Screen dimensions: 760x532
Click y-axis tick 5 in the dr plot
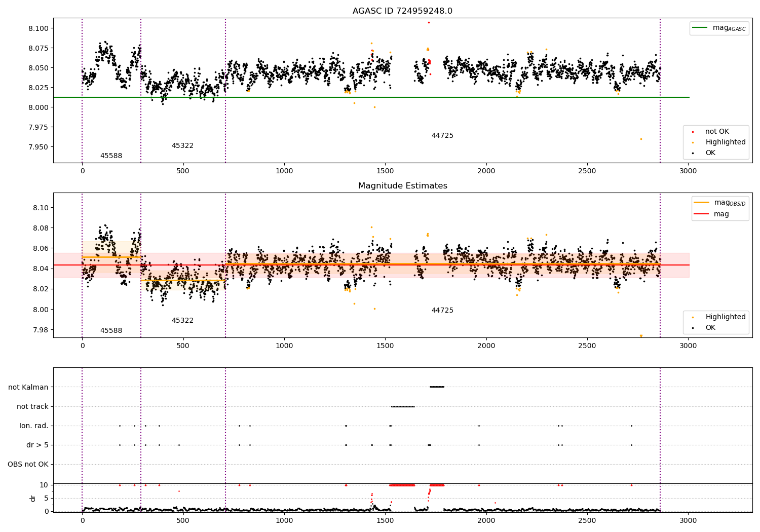click(46, 498)
